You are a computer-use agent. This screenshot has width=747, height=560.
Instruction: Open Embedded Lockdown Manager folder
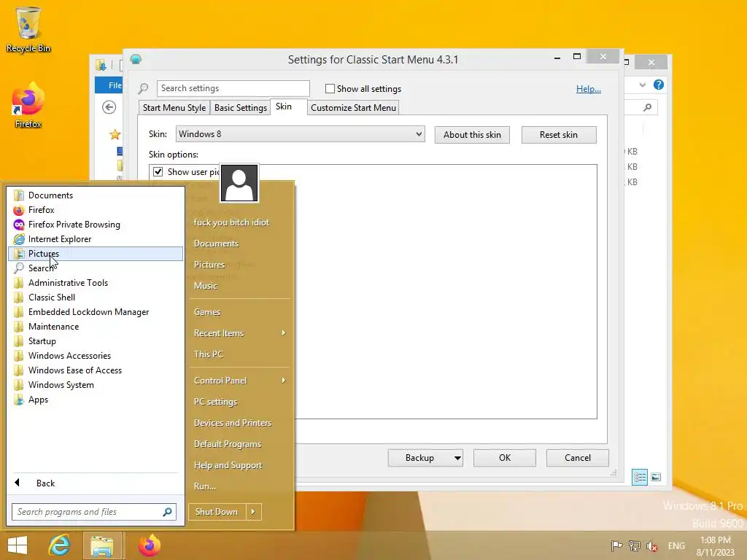pyautogui.click(x=96, y=312)
